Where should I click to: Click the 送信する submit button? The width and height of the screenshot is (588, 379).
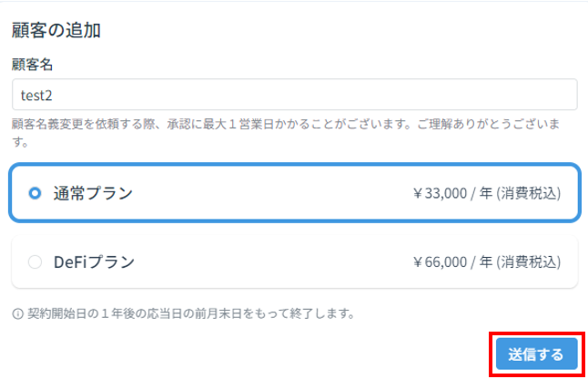click(x=537, y=353)
